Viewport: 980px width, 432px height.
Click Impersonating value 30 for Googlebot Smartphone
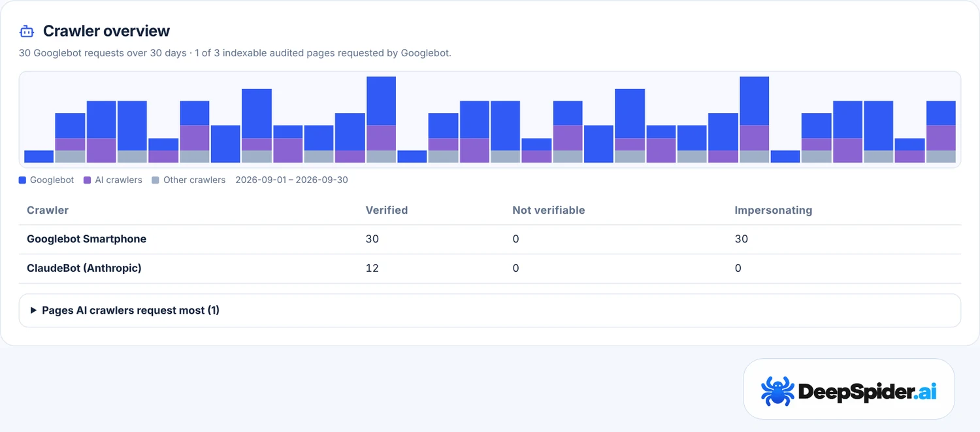coord(742,239)
